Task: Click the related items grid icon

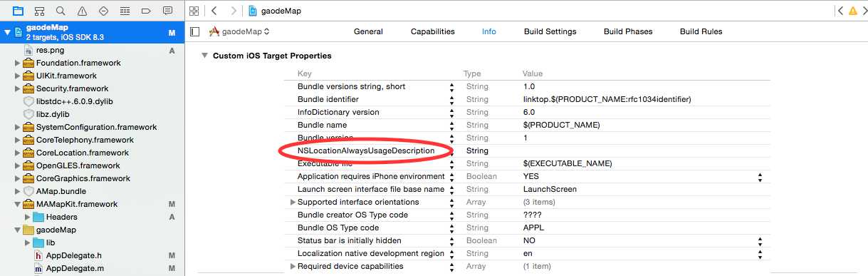Action: pos(194,11)
